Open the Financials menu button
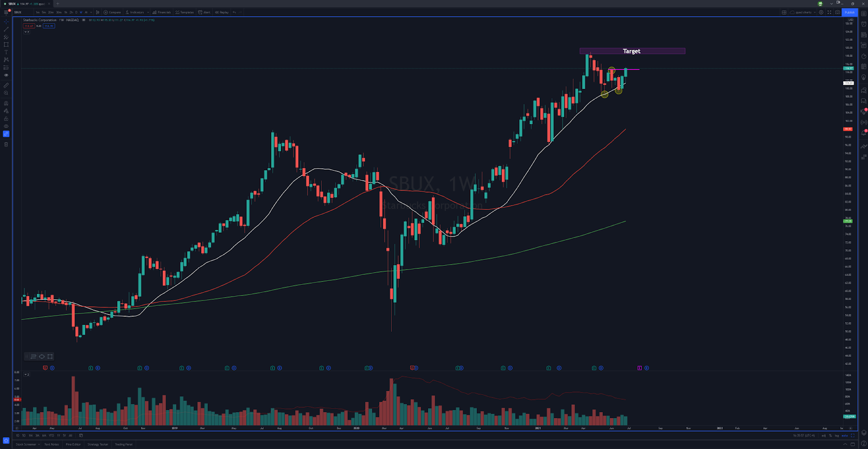868x449 pixels. click(x=162, y=12)
